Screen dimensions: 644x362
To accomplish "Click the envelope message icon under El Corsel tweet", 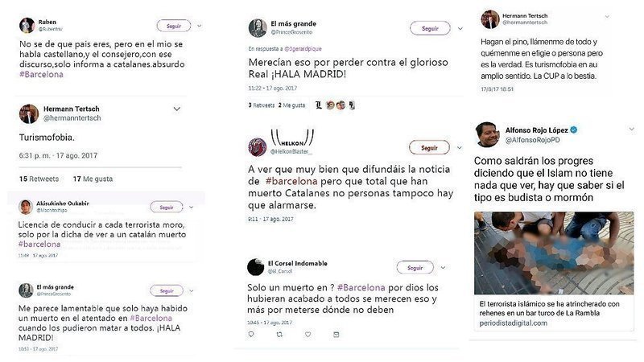I will (x=336, y=335).
